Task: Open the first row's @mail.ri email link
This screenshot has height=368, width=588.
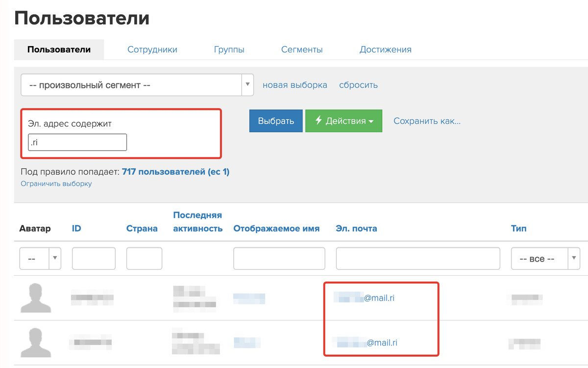Action: click(364, 297)
